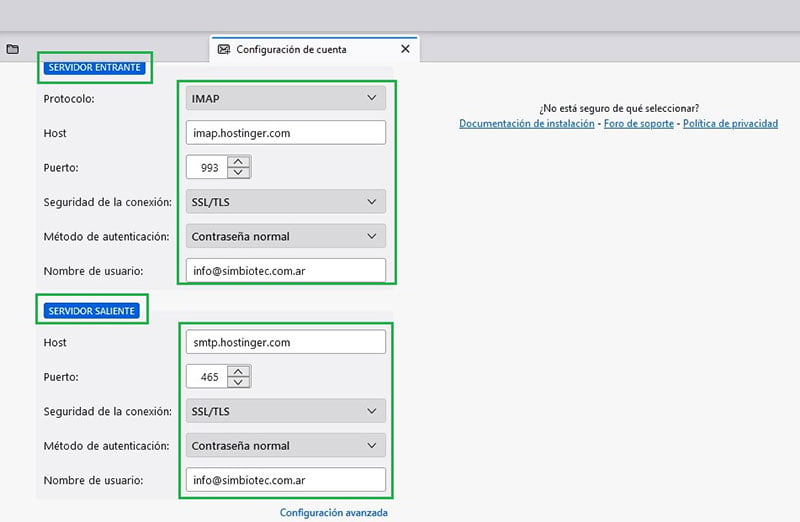
Task: Click the outgoing Nombre de usuario field
Action: click(286, 480)
